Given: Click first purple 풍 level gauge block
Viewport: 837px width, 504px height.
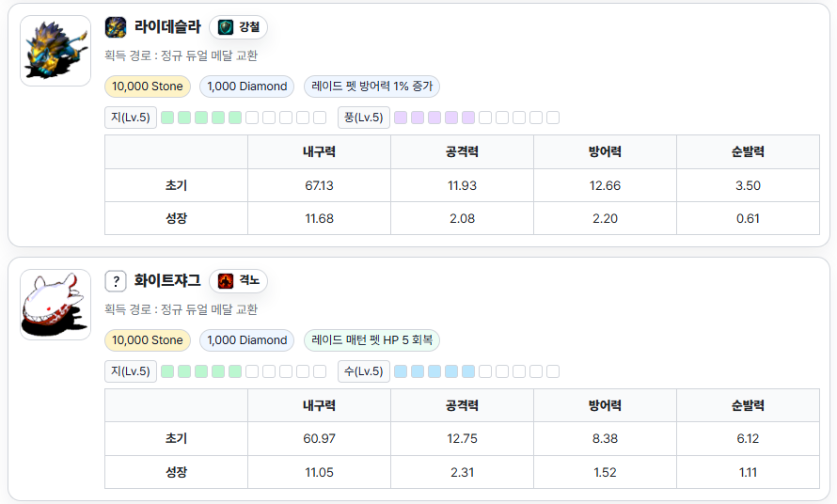Looking at the screenshot, I should pyautogui.click(x=401, y=118).
